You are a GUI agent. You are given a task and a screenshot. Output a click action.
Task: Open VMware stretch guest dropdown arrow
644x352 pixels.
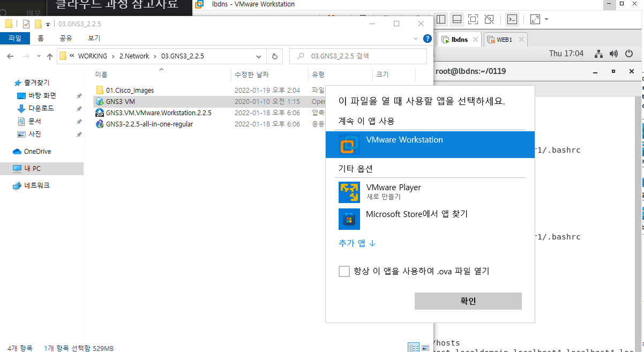546,19
